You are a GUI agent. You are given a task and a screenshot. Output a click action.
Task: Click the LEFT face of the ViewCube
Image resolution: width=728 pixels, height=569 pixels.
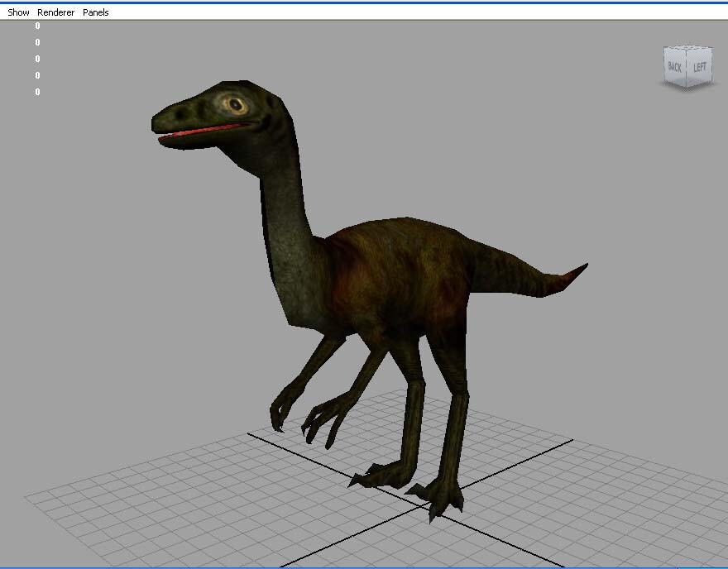(x=700, y=65)
